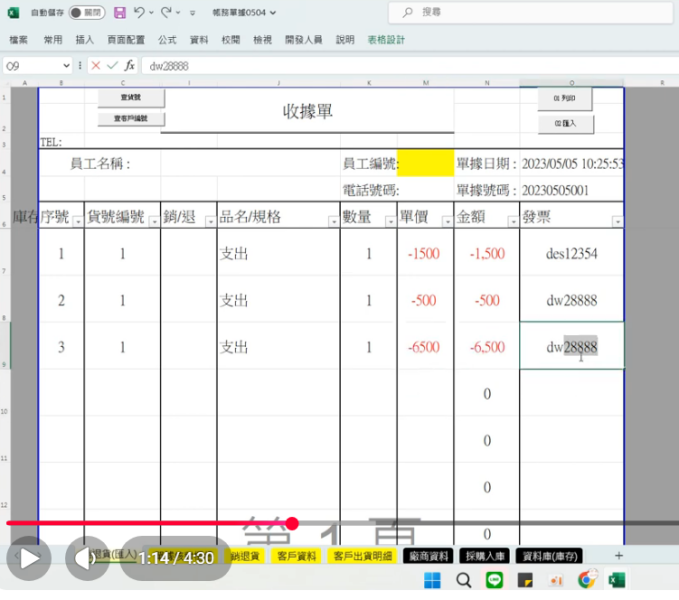Open the 發票 column filter dropdown

(618, 222)
